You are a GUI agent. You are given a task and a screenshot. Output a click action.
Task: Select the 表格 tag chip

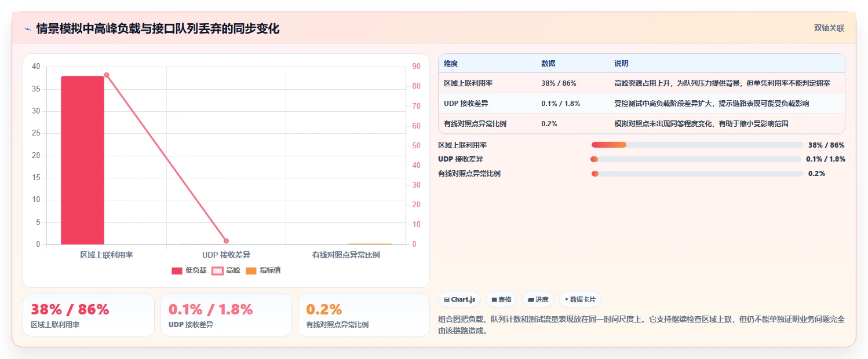coord(501,299)
